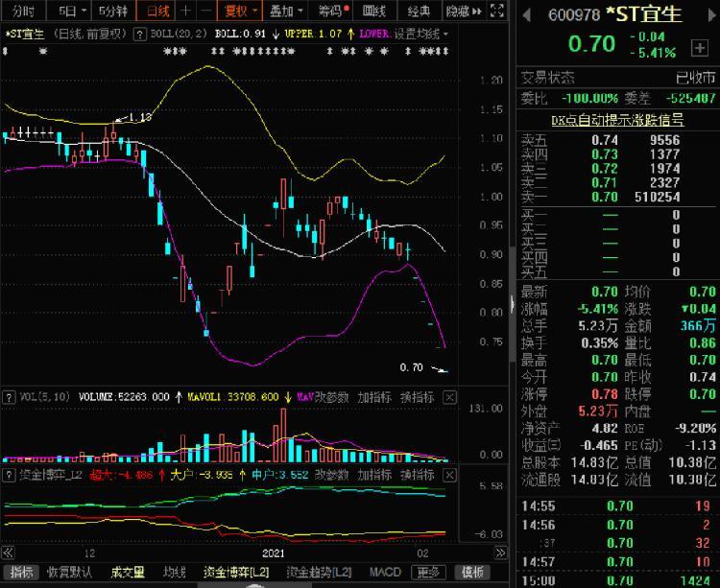Click the fullscreen expand icon in toolbar

click(x=497, y=11)
